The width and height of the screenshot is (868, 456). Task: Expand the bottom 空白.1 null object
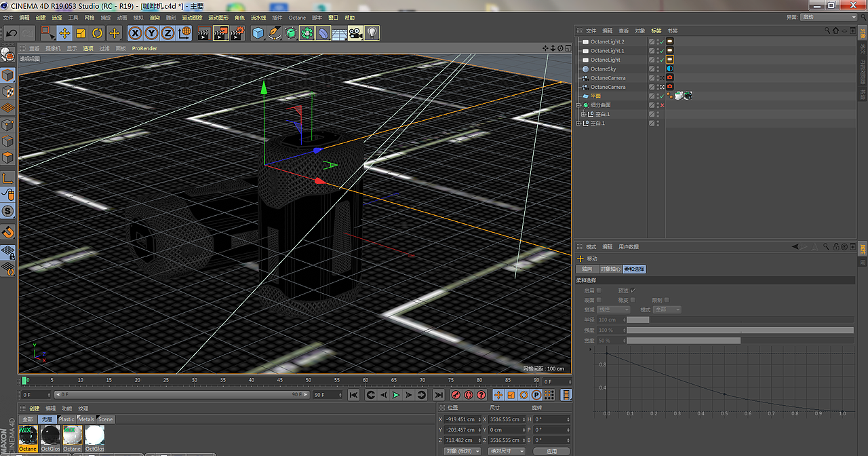coord(578,123)
